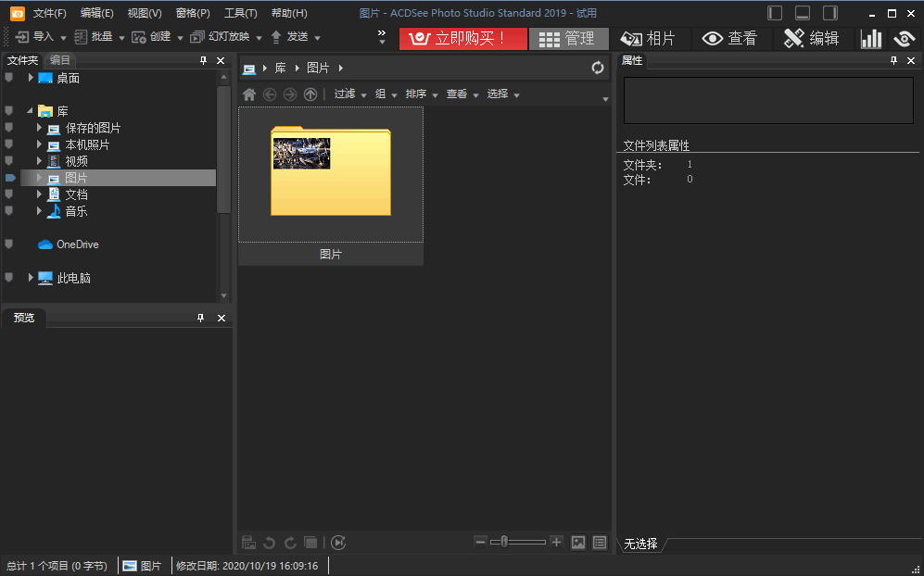This screenshot has width=924, height=576.
Task: Expand the 视频 tree node
Action: (40, 161)
